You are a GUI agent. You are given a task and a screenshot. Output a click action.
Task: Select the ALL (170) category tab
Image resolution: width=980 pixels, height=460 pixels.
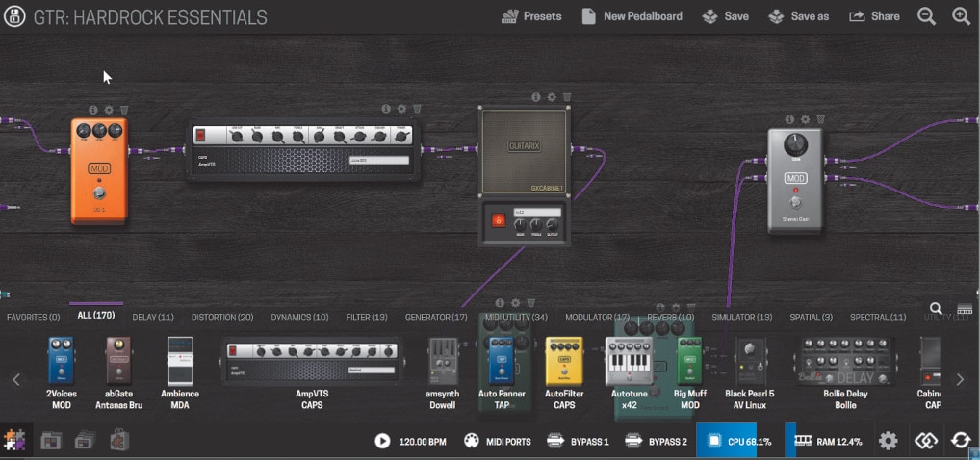coord(96,315)
